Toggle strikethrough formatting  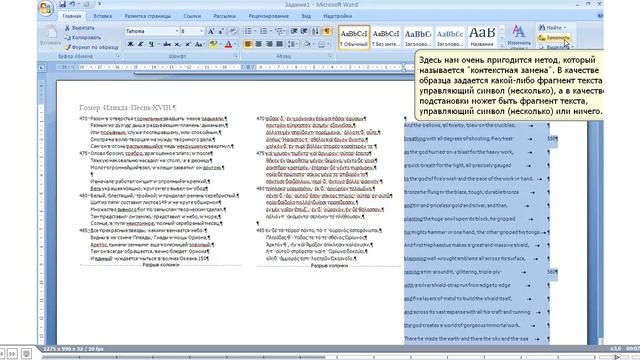click(167, 44)
